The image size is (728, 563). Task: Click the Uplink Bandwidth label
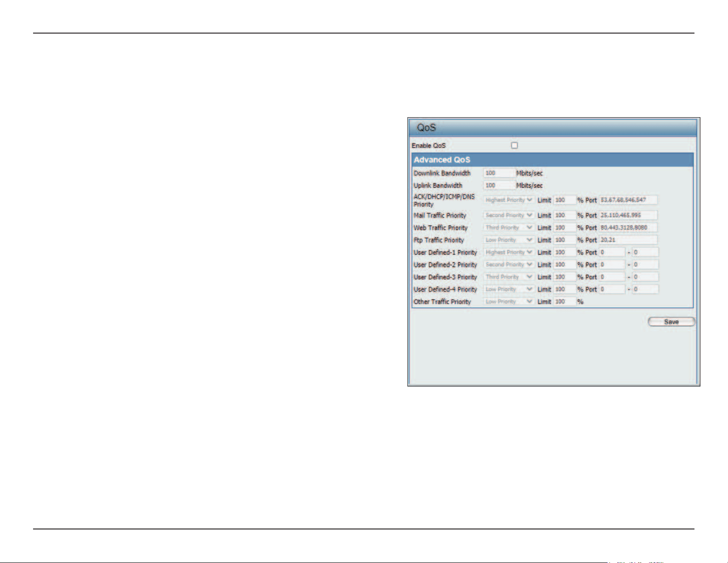438,186
